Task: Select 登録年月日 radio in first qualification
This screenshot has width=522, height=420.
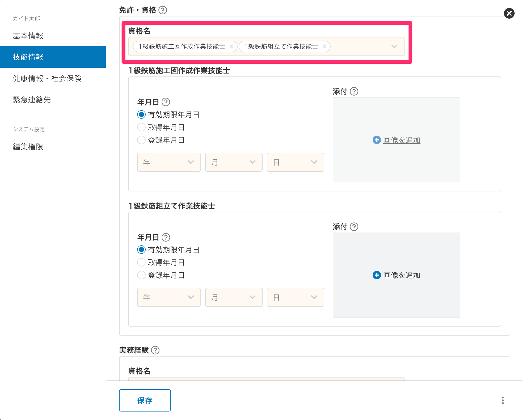Action: [x=141, y=140]
